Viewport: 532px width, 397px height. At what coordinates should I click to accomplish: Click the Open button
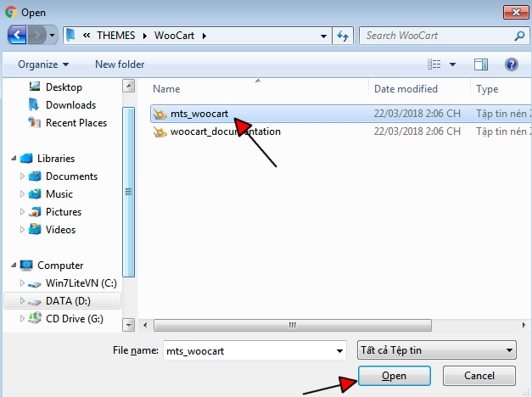395,376
